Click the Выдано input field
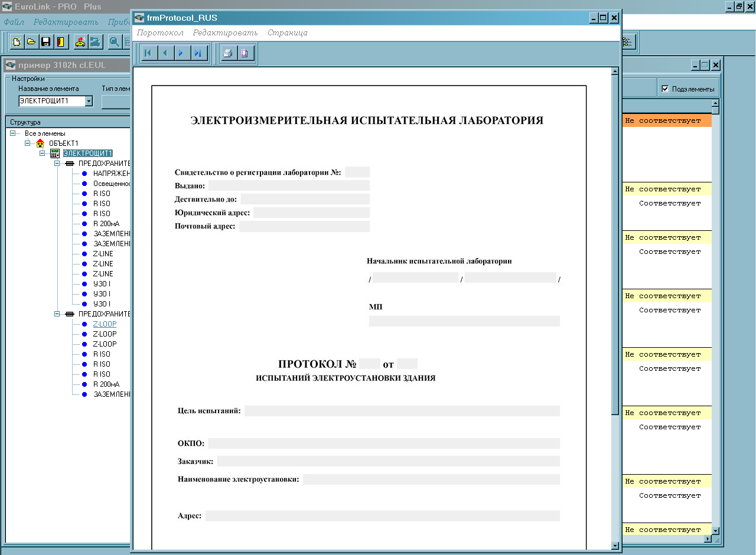Image resolution: width=756 pixels, height=555 pixels. [289, 185]
